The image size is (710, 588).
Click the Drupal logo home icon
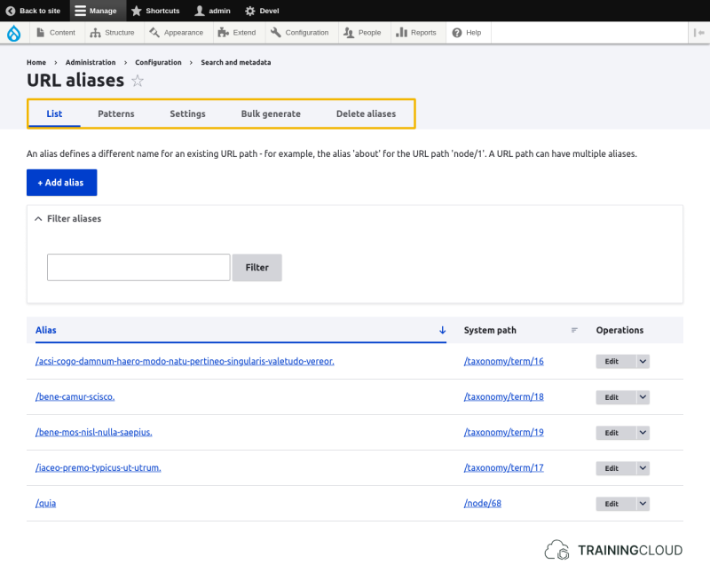pyautogui.click(x=14, y=33)
